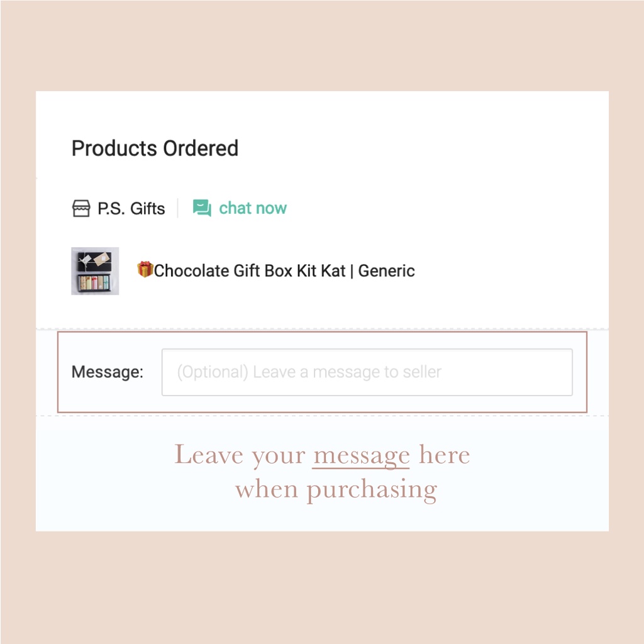This screenshot has width=644, height=644.
Task: Click the storefront icon beside P.S. Gifts
Action: tap(81, 209)
